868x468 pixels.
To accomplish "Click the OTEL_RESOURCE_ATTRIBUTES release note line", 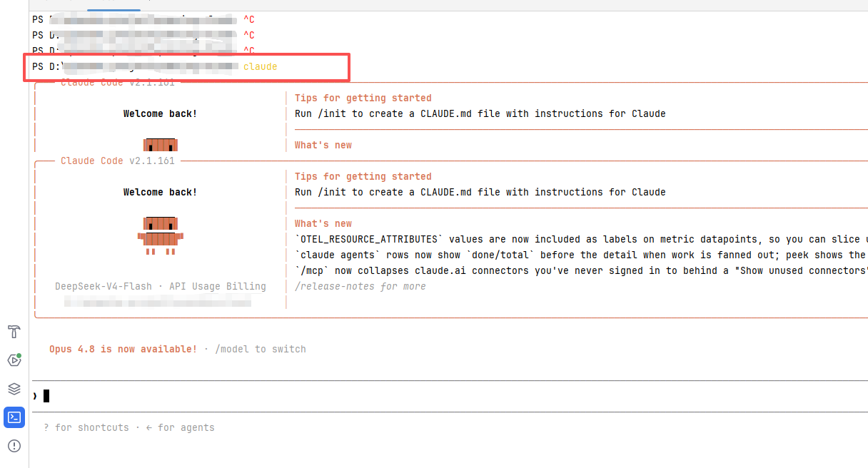I will 581,239.
